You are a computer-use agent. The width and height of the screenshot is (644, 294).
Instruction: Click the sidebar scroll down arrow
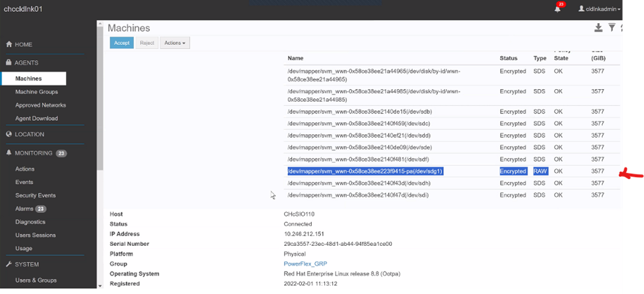tap(100, 285)
